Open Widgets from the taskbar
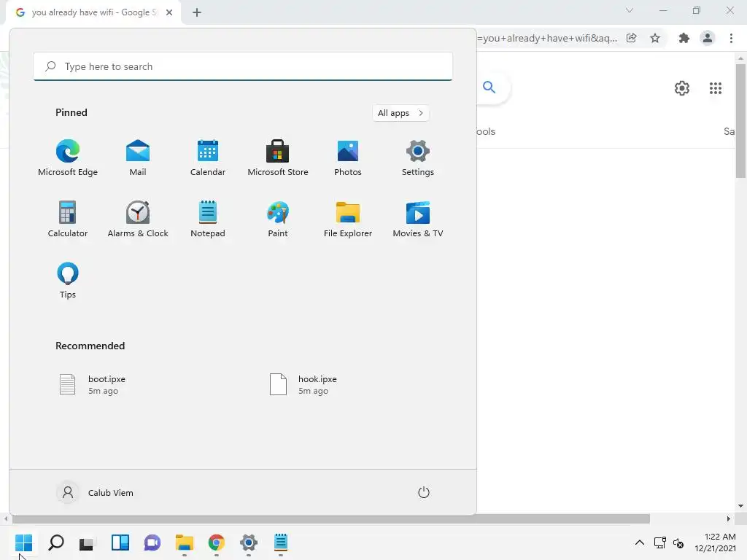 120,542
